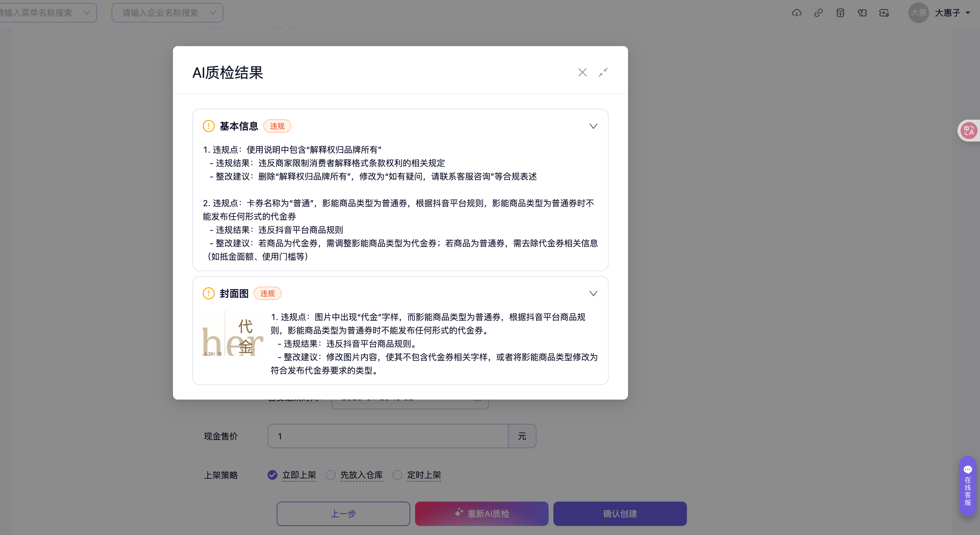This screenshot has height=535, width=980.
Task: Click the 现金售价 input field
Action: (x=388, y=436)
